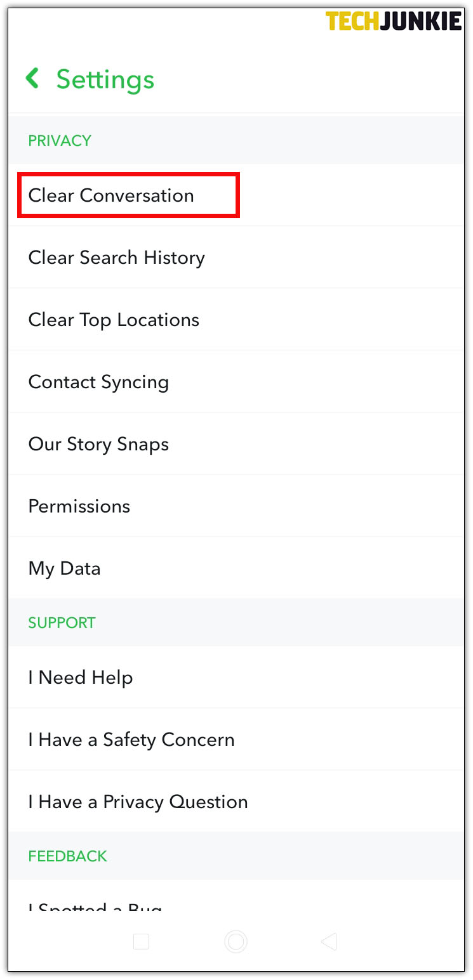Tap Clear Top Locations
This screenshot has width=473, height=980.
click(x=114, y=320)
